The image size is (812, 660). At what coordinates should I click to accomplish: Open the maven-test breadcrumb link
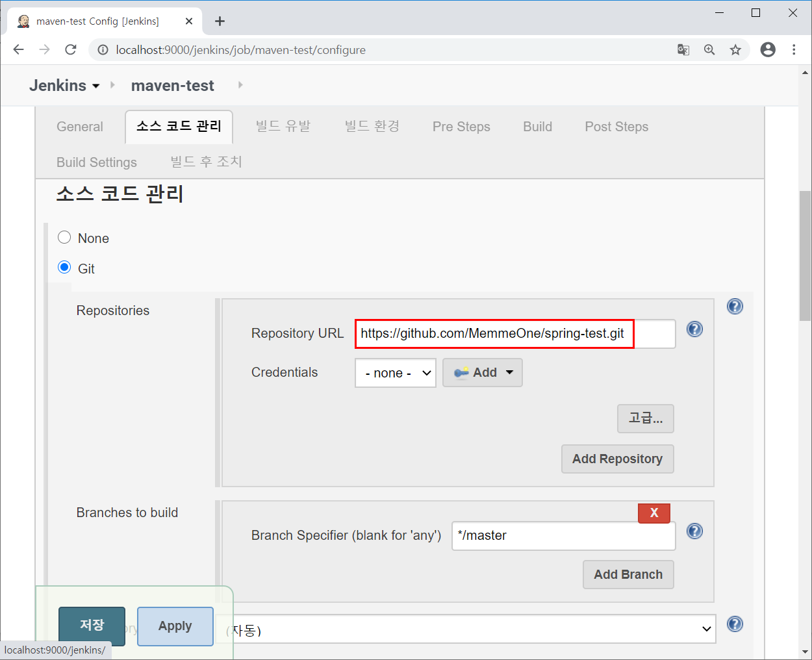pos(173,86)
